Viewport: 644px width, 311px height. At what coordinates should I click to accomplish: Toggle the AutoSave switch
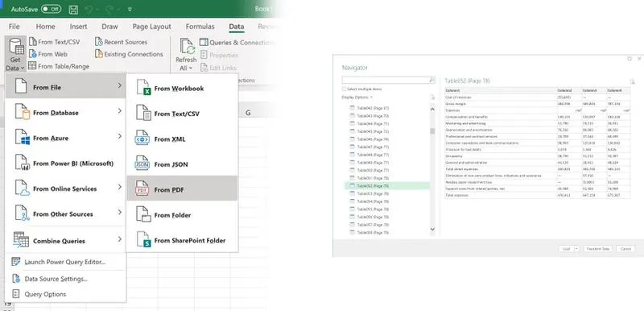(x=51, y=9)
